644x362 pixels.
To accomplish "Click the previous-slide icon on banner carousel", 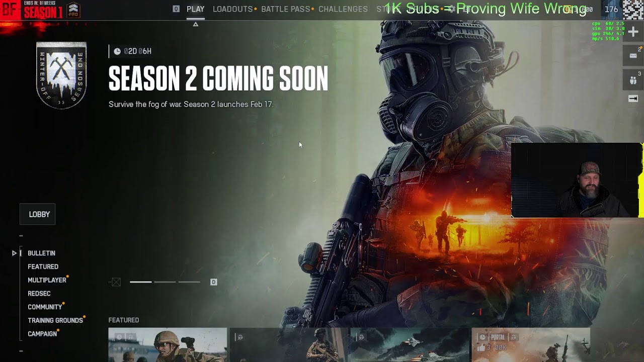I will pyautogui.click(x=116, y=282).
